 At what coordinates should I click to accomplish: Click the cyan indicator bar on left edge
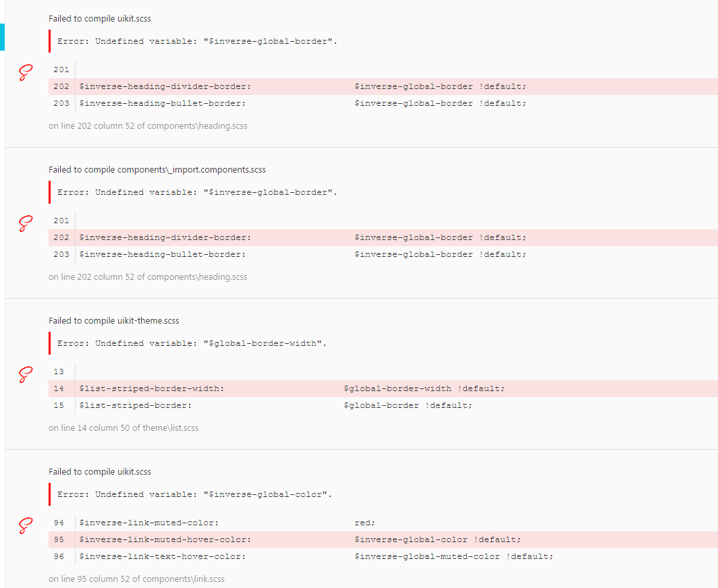click(x=2, y=37)
